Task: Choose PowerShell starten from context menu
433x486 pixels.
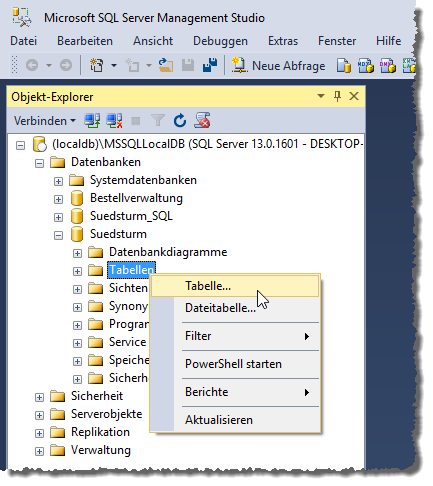Action: point(235,364)
